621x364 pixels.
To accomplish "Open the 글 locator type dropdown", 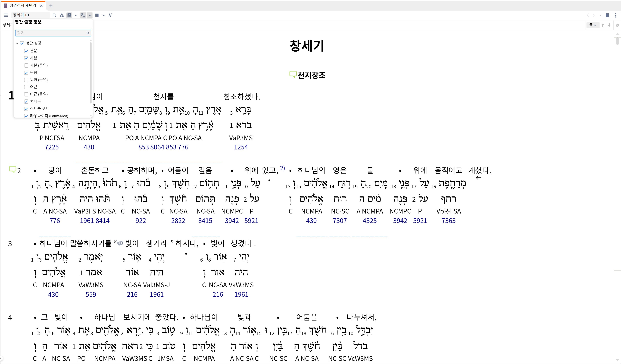I will click(592, 25).
